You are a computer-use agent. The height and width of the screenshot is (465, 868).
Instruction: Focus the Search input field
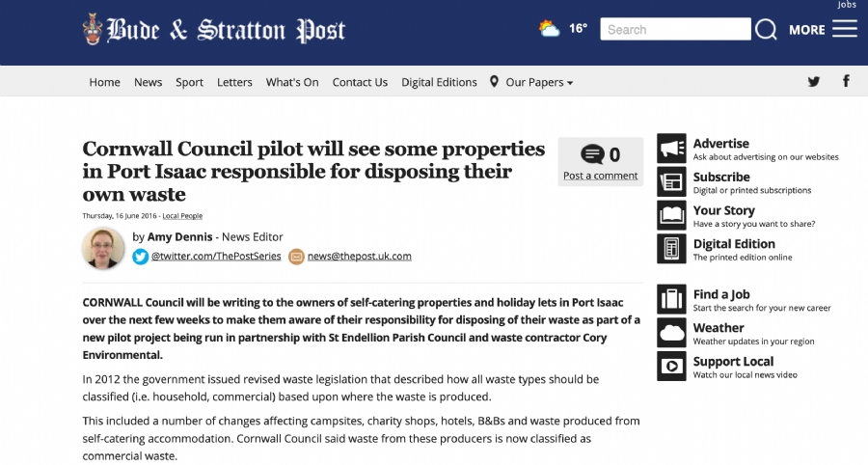pos(675,29)
